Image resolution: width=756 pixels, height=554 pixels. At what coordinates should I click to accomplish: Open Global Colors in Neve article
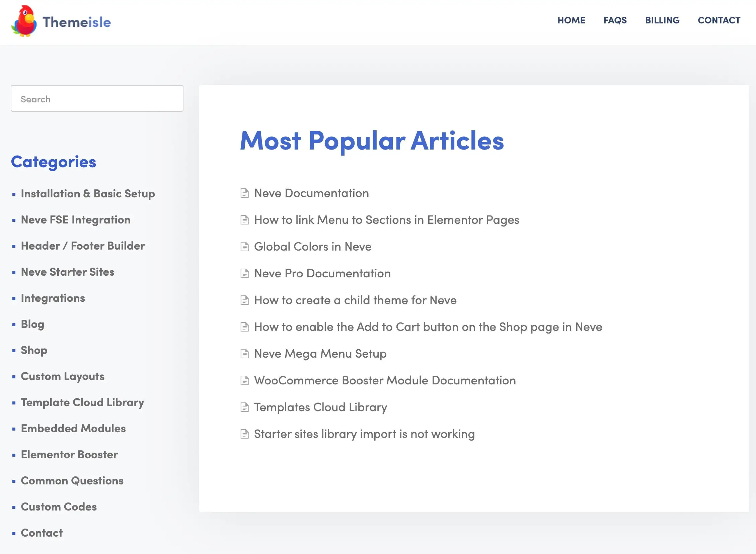pyautogui.click(x=313, y=247)
